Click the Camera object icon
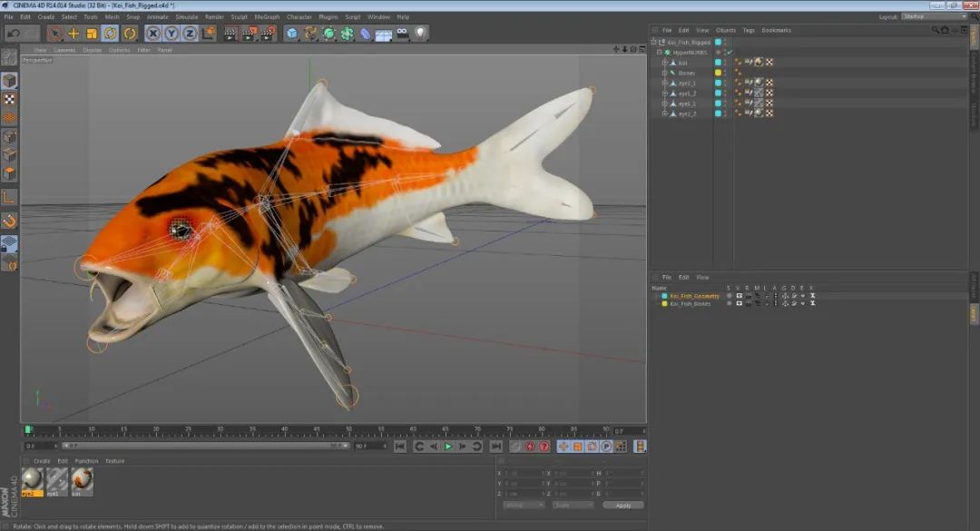Screen dimensions: 980x531 (403, 34)
